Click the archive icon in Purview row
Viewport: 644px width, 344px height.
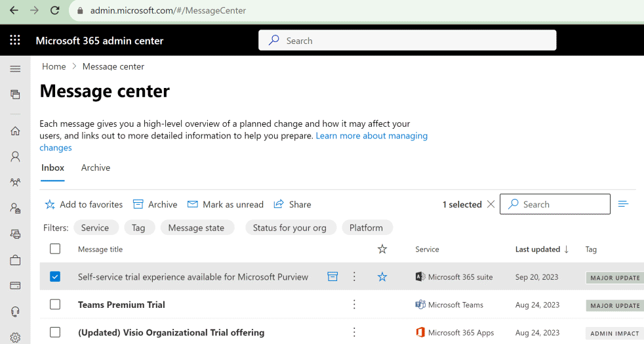point(332,276)
